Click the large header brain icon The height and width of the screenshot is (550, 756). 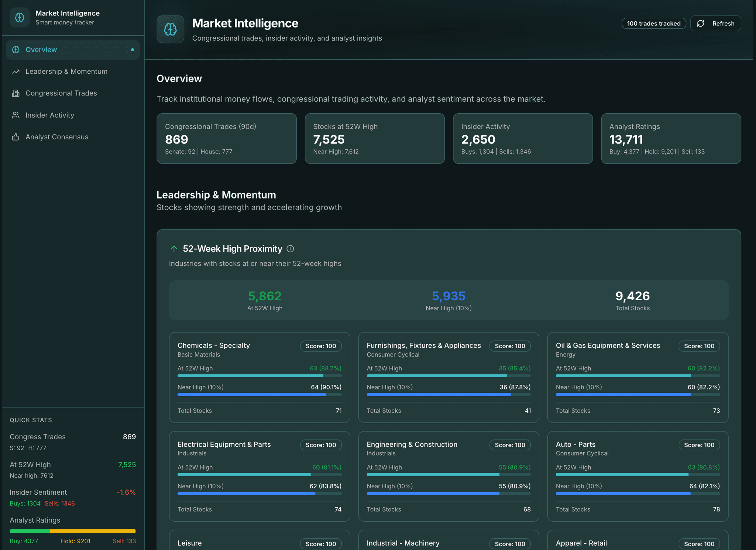click(170, 29)
